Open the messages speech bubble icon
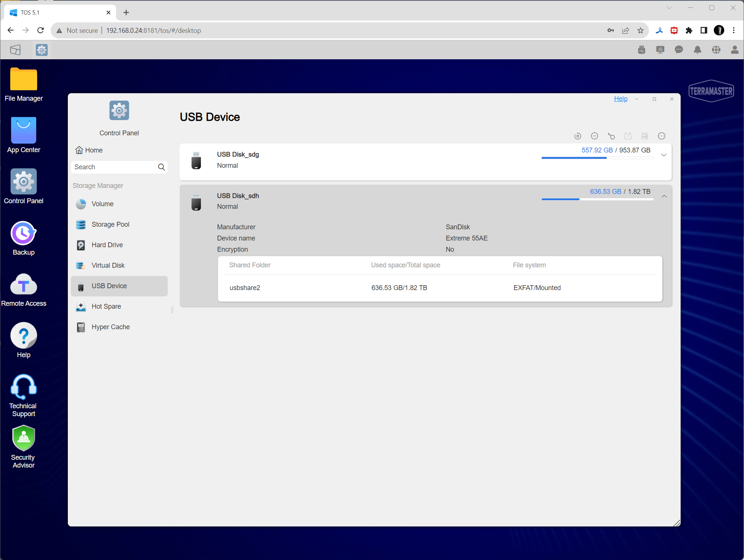 [x=678, y=50]
